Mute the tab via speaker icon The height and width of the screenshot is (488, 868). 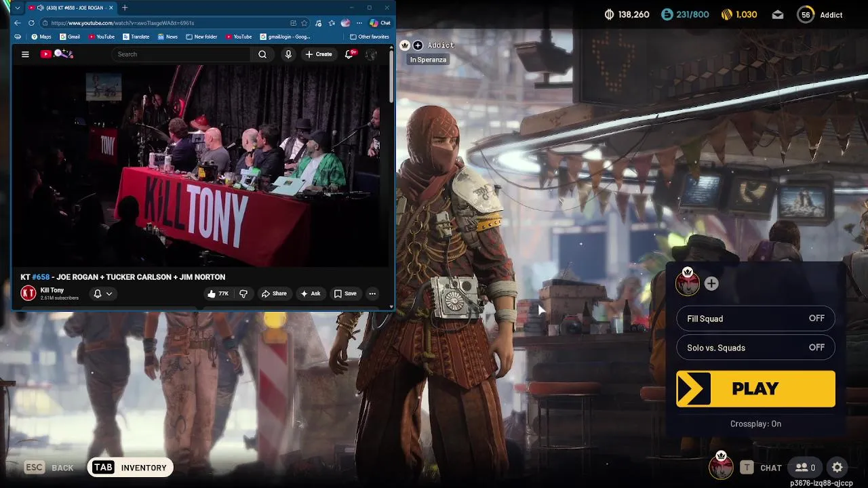pyautogui.click(x=41, y=8)
